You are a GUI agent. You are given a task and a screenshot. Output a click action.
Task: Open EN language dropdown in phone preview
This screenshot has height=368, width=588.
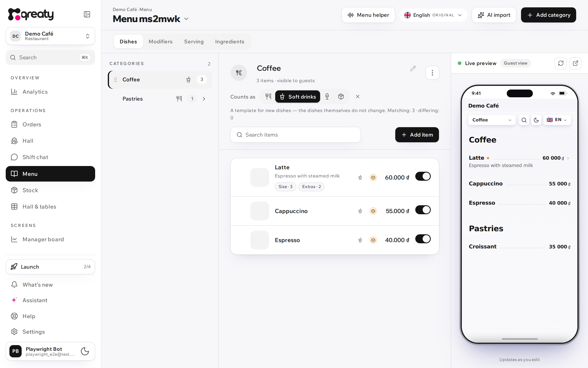click(557, 120)
